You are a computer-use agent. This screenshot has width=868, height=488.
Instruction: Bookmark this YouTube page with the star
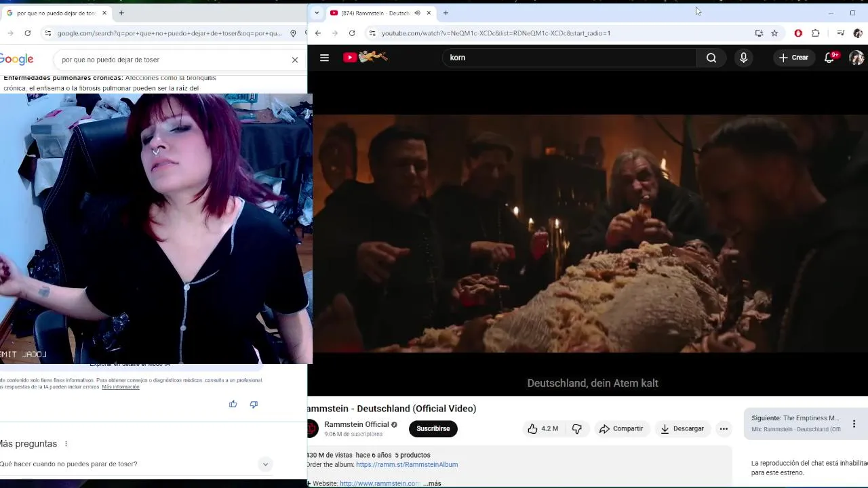[774, 33]
